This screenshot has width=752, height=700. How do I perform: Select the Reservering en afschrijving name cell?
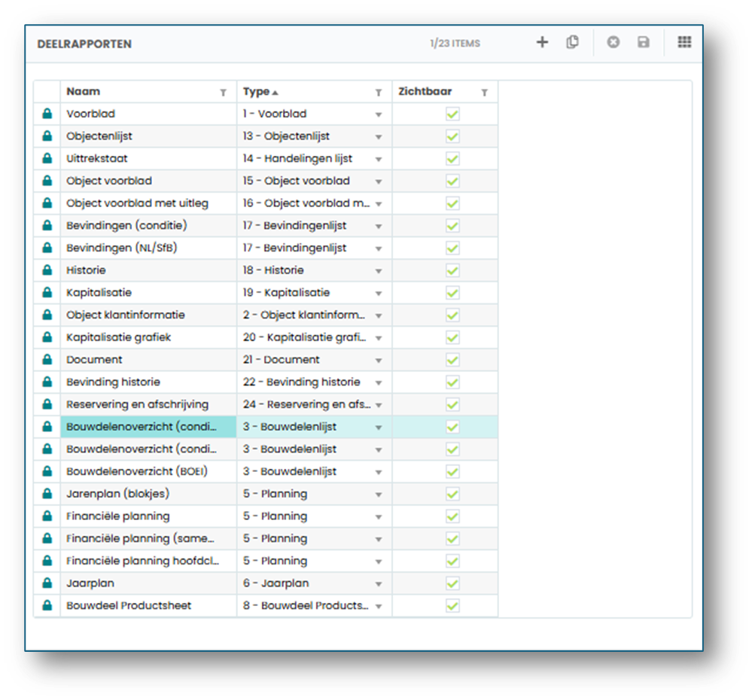coord(149,404)
